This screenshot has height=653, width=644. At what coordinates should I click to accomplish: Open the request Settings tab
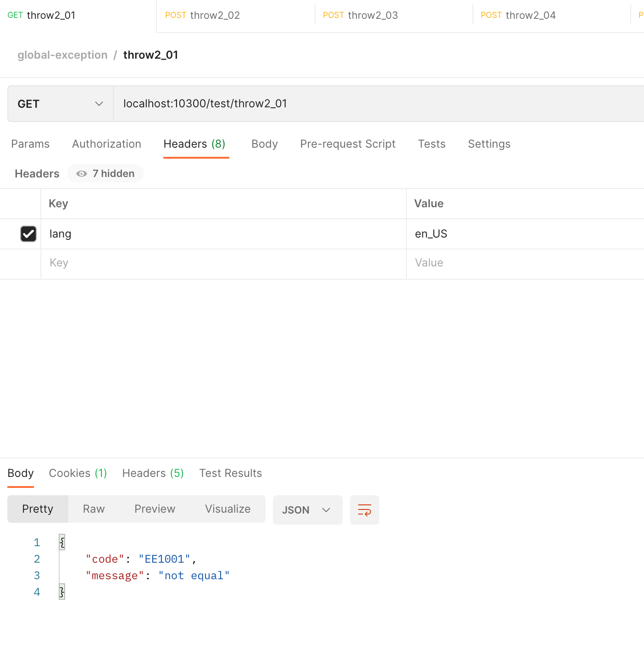489,144
